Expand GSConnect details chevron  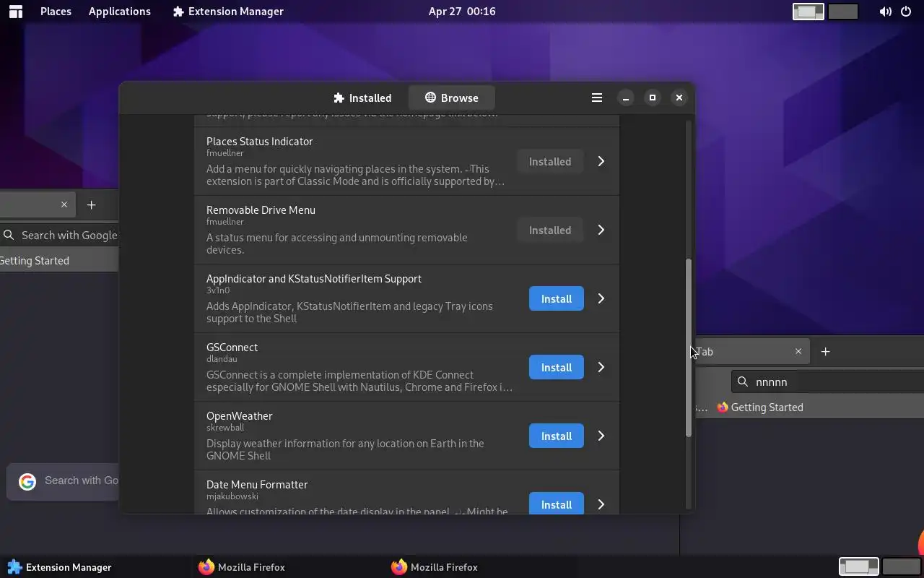click(x=601, y=367)
